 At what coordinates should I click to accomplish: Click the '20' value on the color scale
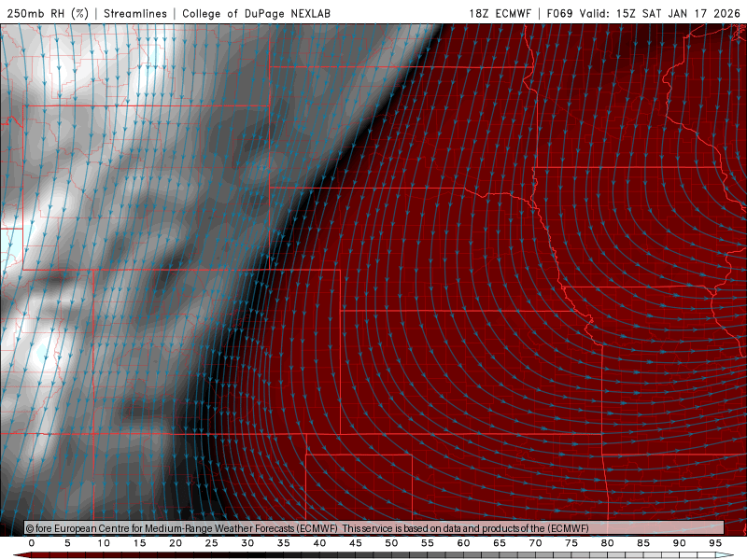pyautogui.click(x=176, y=543)
